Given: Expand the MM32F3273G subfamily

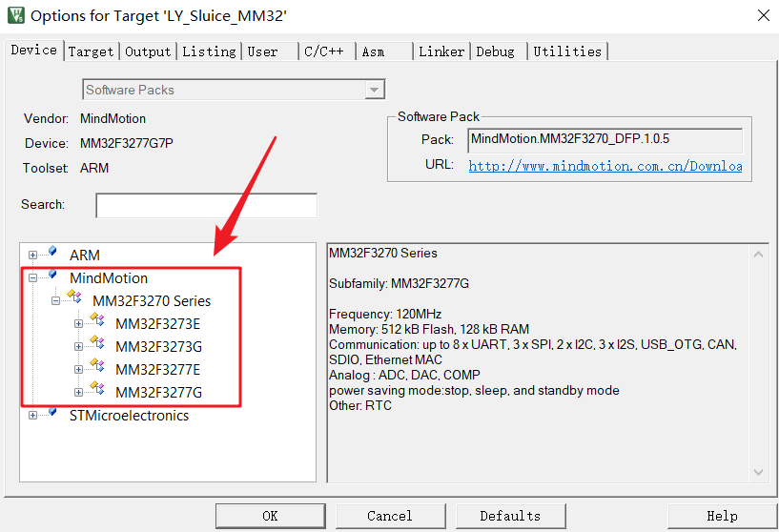Looking at the screenshot, I should click(78, 346).
